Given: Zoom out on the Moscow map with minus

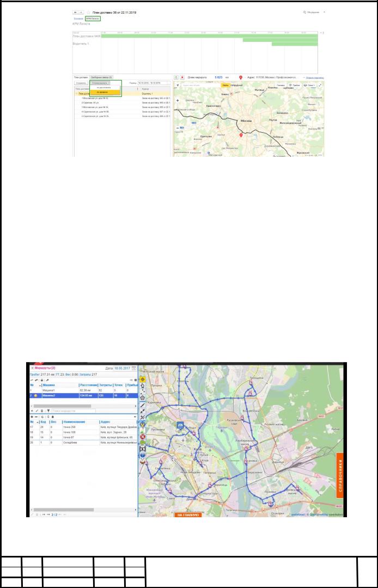Looking at the screenshot, I should tap(178, 128).
